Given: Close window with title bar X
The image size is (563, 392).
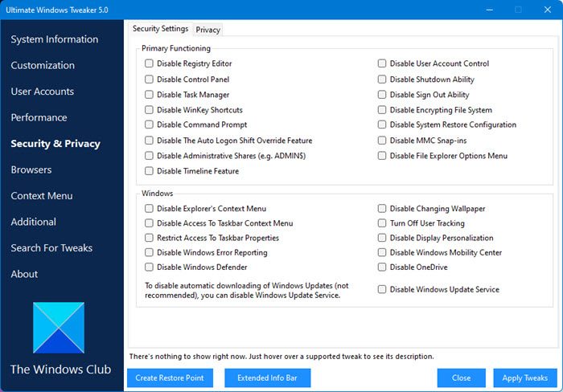Looking at the screenshot, I should coord(548,10).
